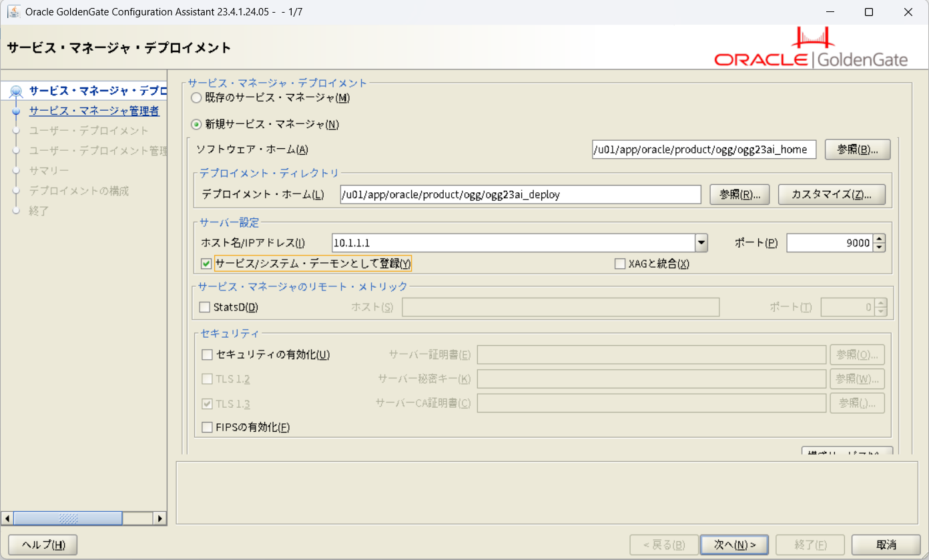The height and width of the screenshot is (560, 929).
Task: Click 参照 next to ソフトウェア・ホーム
Action: (858, 150)
